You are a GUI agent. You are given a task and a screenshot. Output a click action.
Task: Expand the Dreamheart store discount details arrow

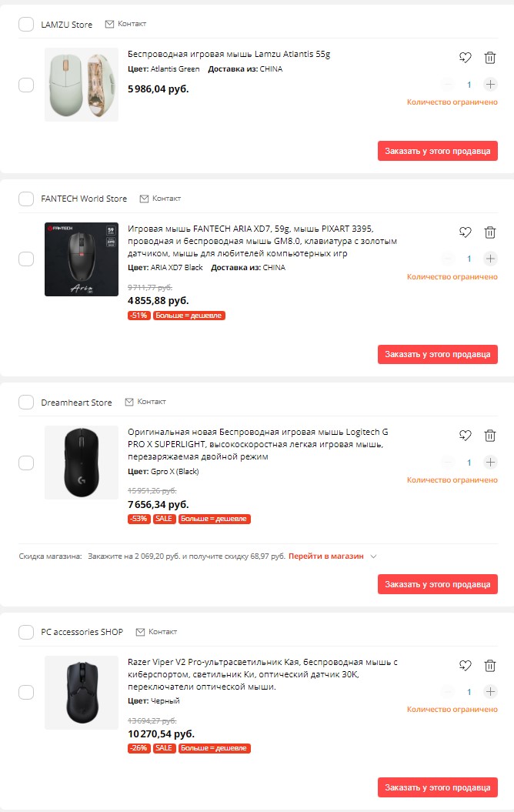pyautogui.click(x=374, y=556)
